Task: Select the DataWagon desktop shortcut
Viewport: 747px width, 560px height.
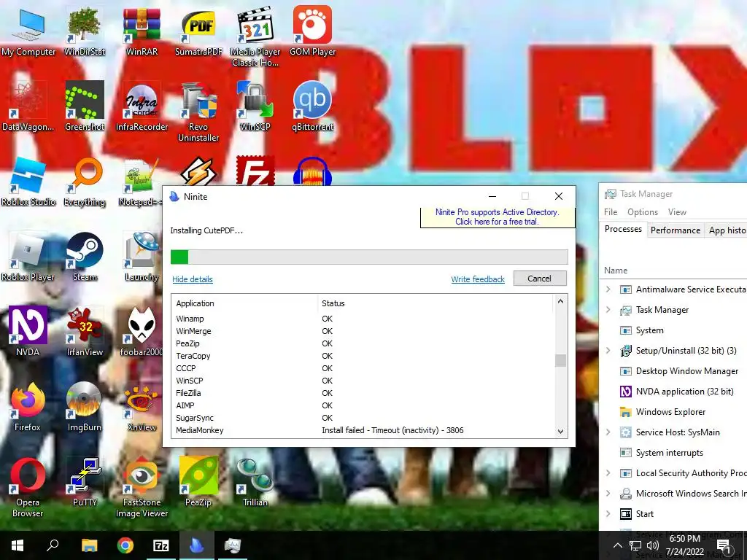Action: click(28, 106)
